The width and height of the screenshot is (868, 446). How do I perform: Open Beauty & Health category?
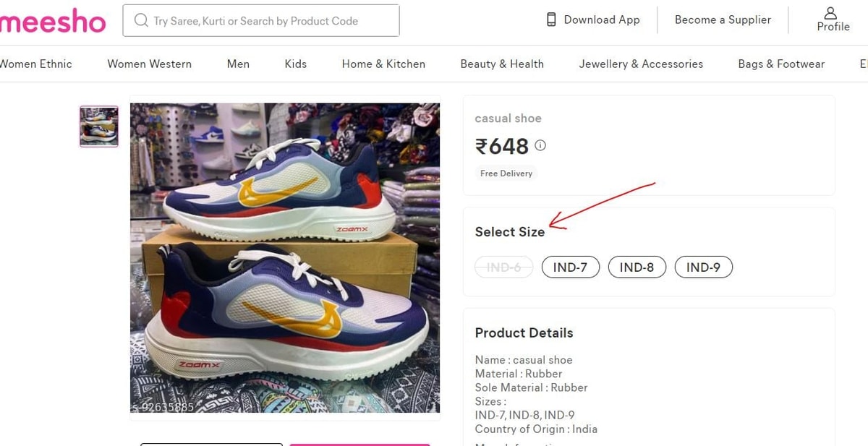click(x=502, y=64)
